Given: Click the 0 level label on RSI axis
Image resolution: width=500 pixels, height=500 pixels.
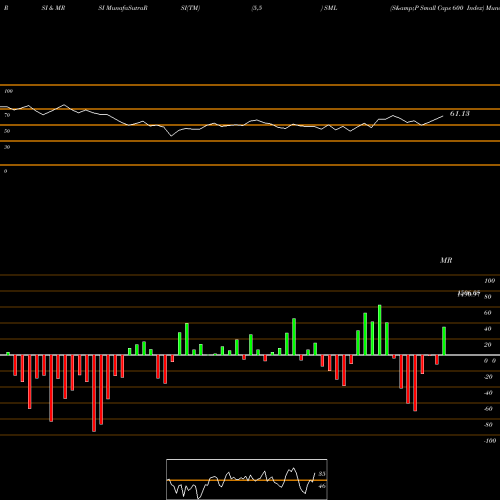Looking at the screenshot, I should click(5, 171).
